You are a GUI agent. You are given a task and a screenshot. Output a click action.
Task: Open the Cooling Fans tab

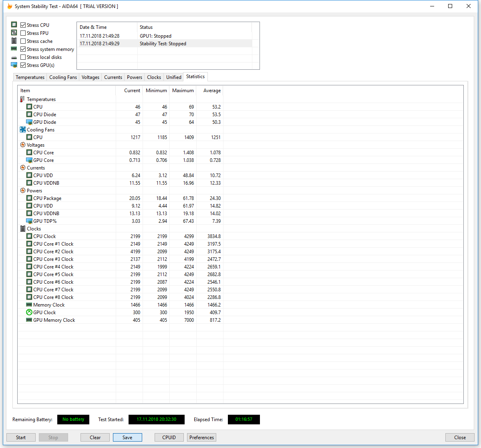tap(63, 77)
